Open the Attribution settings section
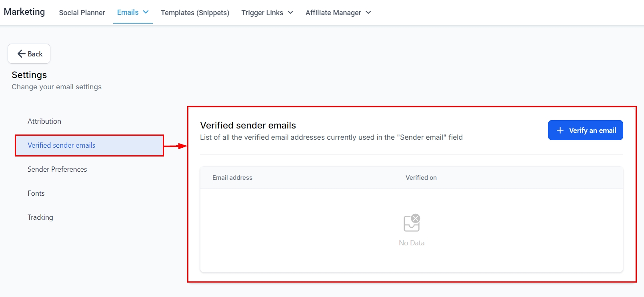This screenshot has width=644, height=297. tap(44, 121)
